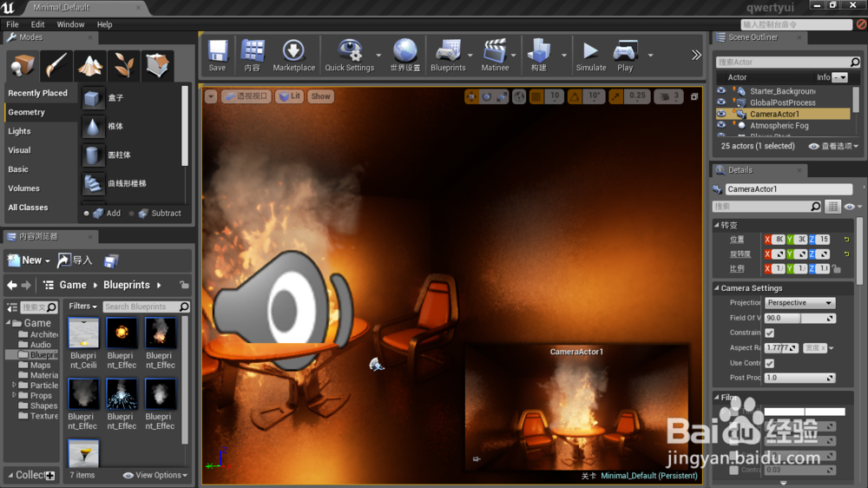Toggle visibility of CameraActor1
Viewport: 868px width, 488px height.
pos(720,114)
